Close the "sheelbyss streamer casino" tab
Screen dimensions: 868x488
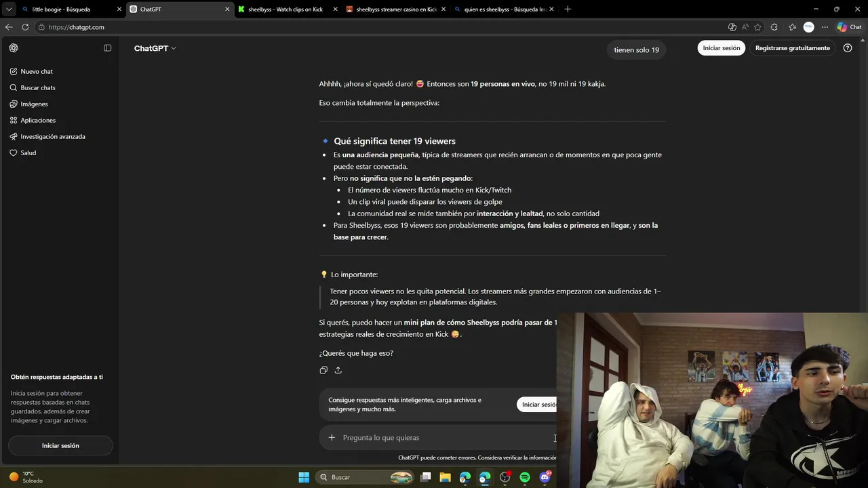443,9
